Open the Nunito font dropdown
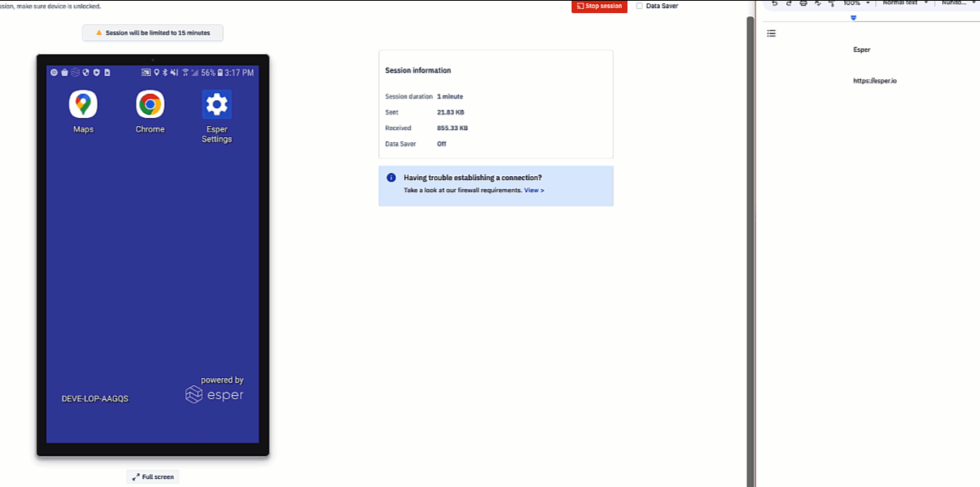Viewport: 980px width, 487px height. point(959,3)
